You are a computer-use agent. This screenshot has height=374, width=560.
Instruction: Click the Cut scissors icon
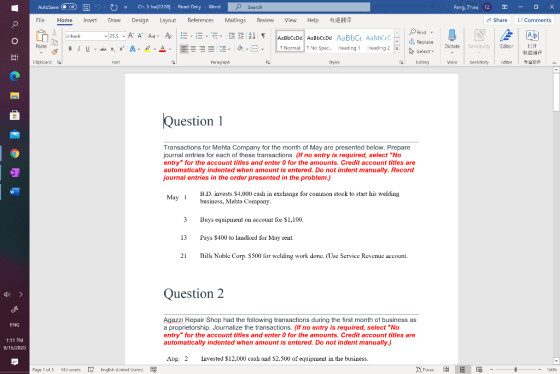coord(54,33)
